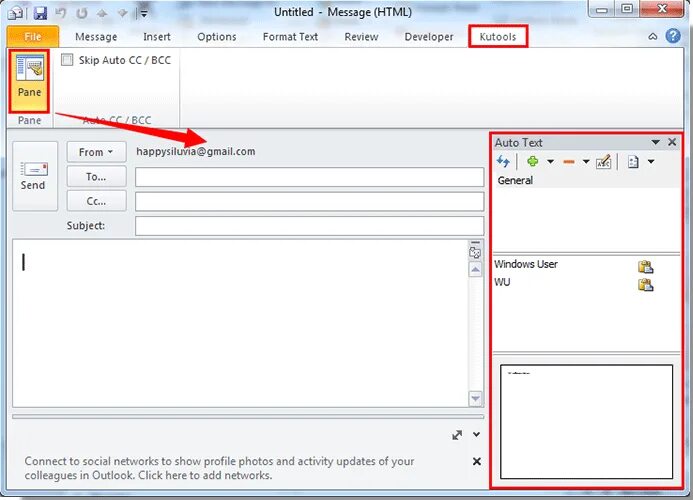This screenshot has width=693, height=500.
Task: Click the message body scroll down arrow
Action: [x=475, y=398]
